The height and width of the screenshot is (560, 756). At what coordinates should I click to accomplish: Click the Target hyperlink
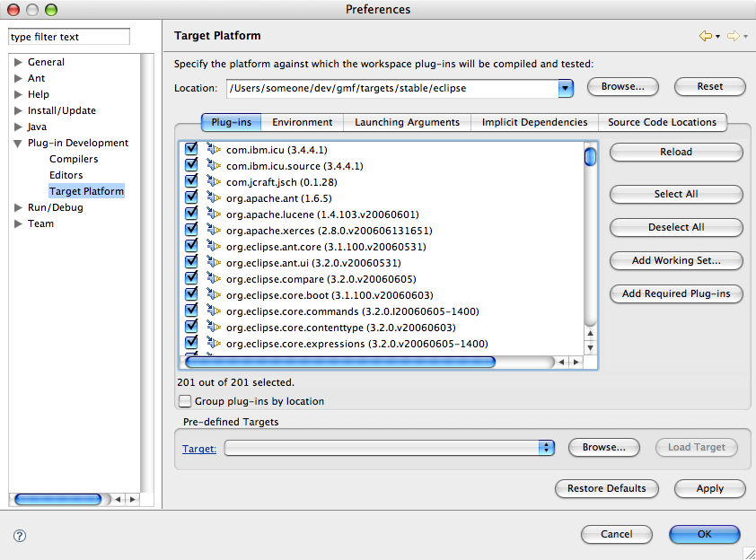coord(199,449)
